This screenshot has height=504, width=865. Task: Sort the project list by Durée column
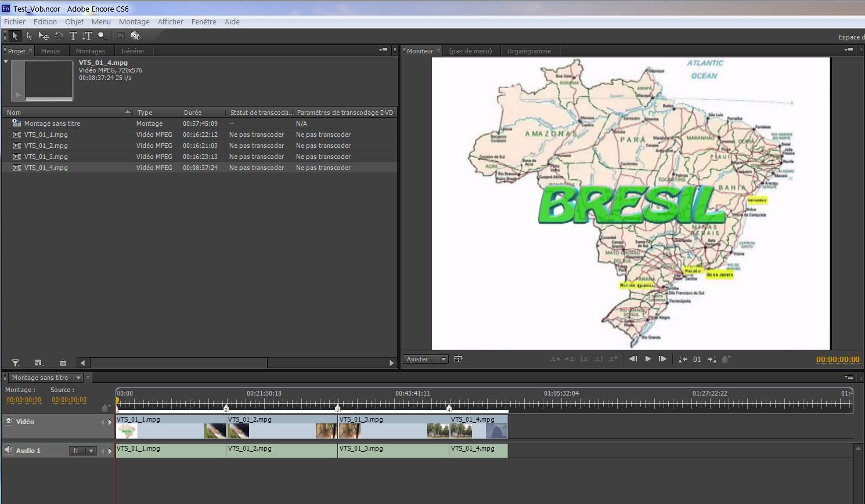193,113
